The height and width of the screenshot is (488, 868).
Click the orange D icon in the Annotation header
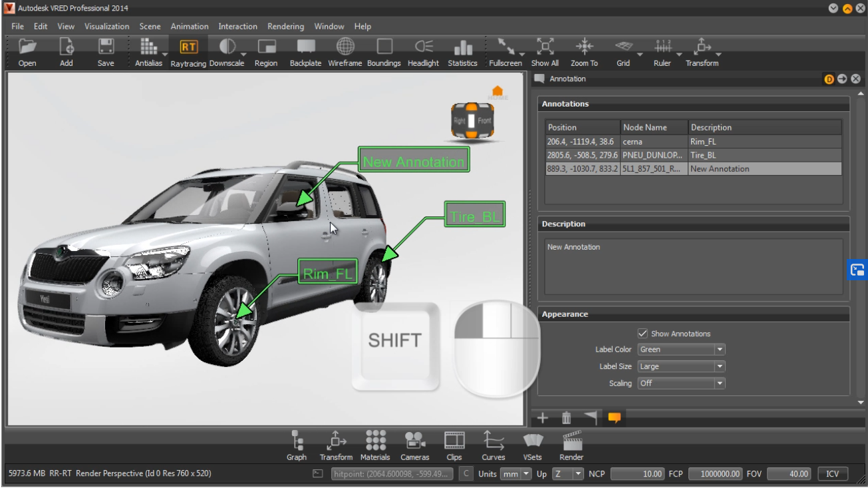(829, 79)
